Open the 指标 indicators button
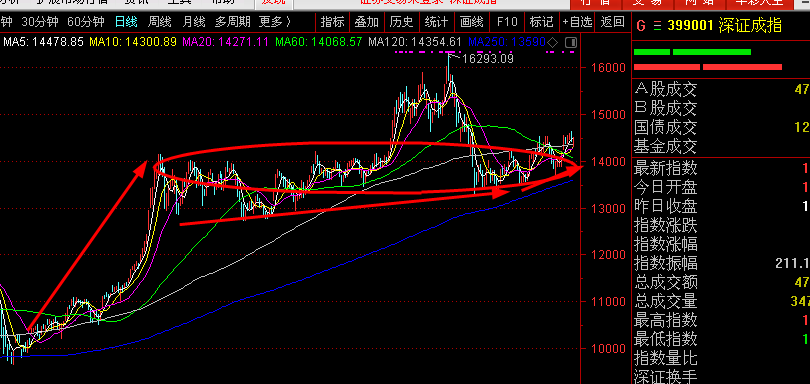 point(332,22)
